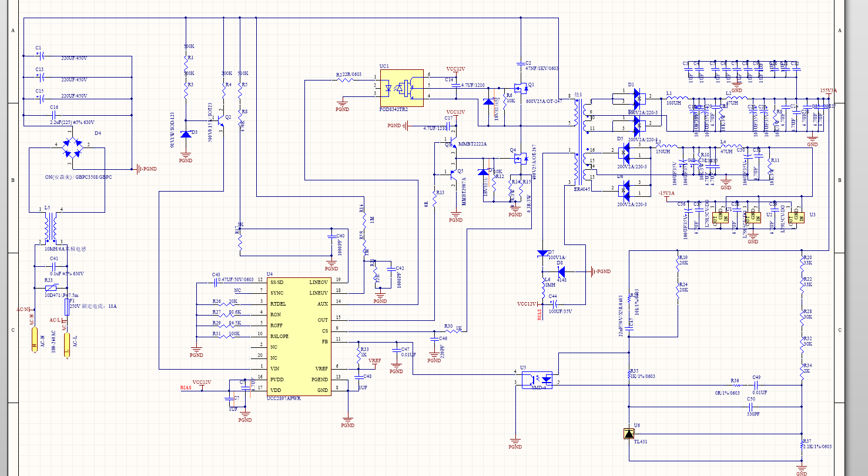Click the ER4045 transformer label
Screen dimensions: 868x476
pyautogui.click(x=581, y=189)
